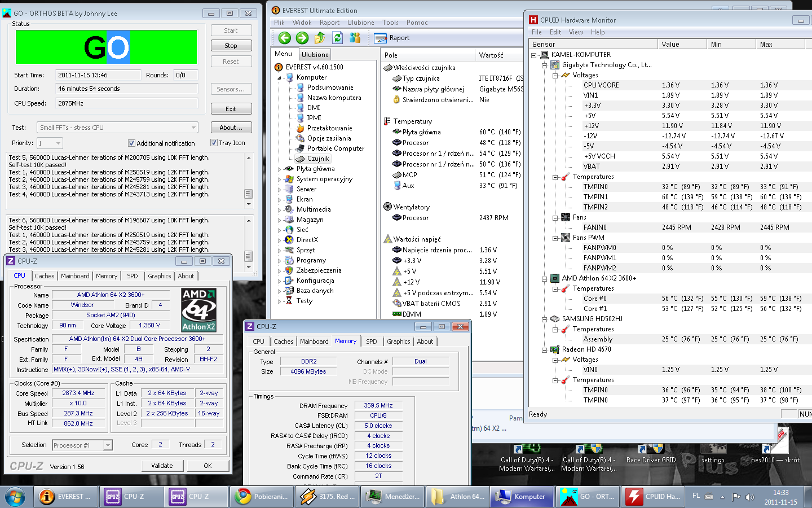This screenshot has width=812, height=508.
Task: Click the folder up-level icon in EVEREST
Action: tap(320, 38)
